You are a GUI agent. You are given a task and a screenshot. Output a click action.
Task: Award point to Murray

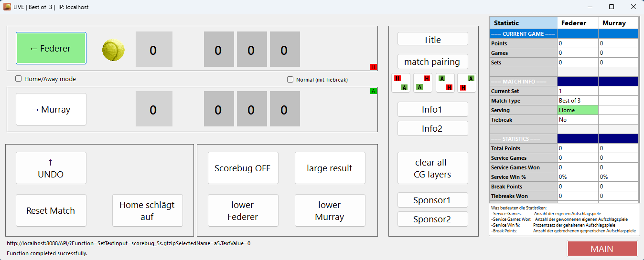[51, 109]
